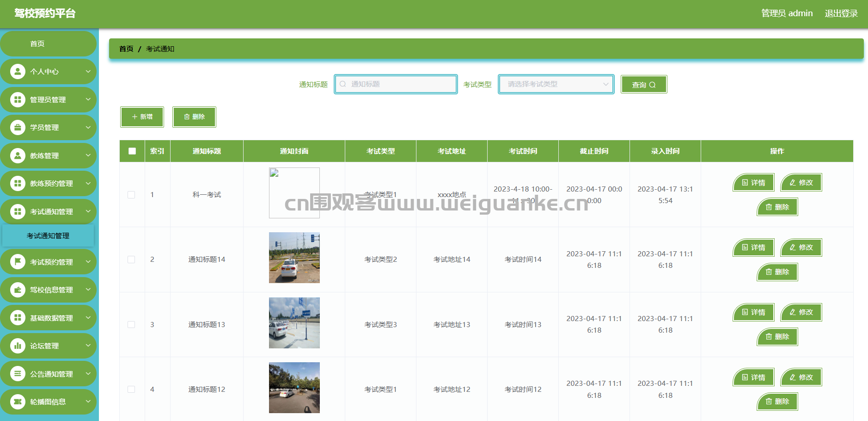Click 退出登录 to log out
Image resolution: width=868 pixels, height=421 pixels.
pyautogui.click(x=841, y=13)
